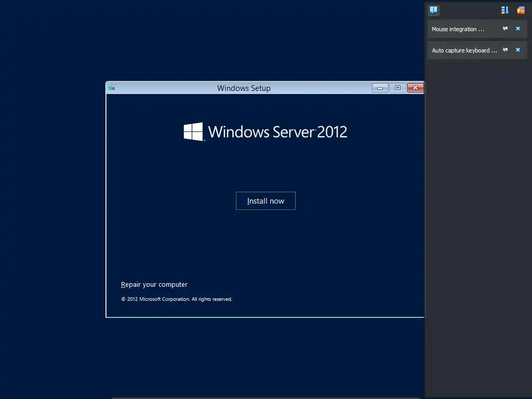Click the Microsoft copyright notice text
Image resolution: width=532 pixels, height=399 pixels.
177,299
